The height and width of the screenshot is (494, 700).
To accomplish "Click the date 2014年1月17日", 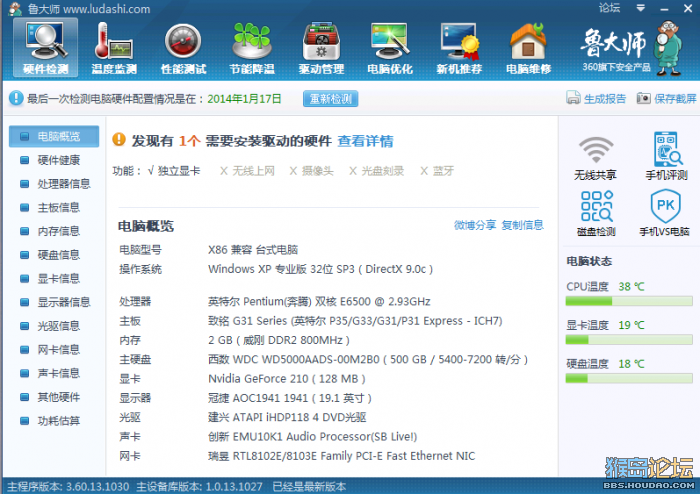I will tap(244, 99).
